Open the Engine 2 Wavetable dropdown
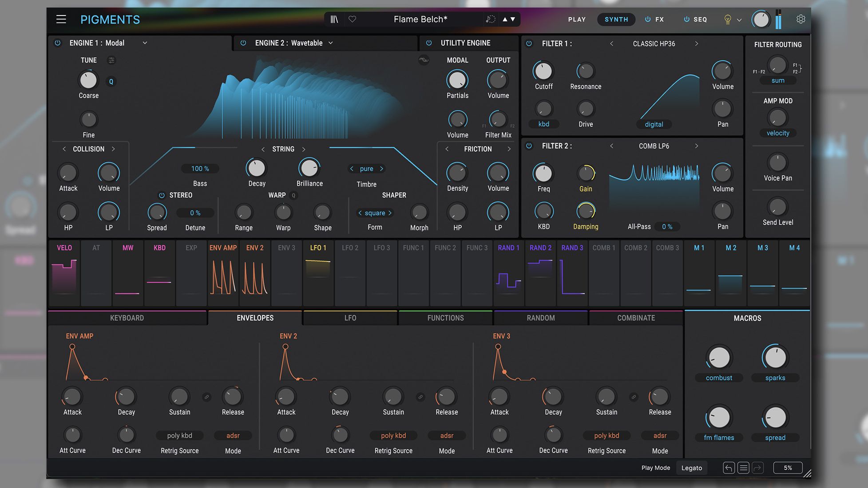 click(330, 43)
